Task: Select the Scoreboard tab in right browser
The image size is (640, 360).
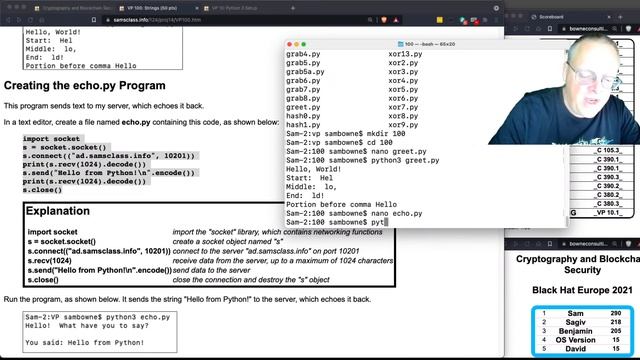Action: [x=551, y=17]
